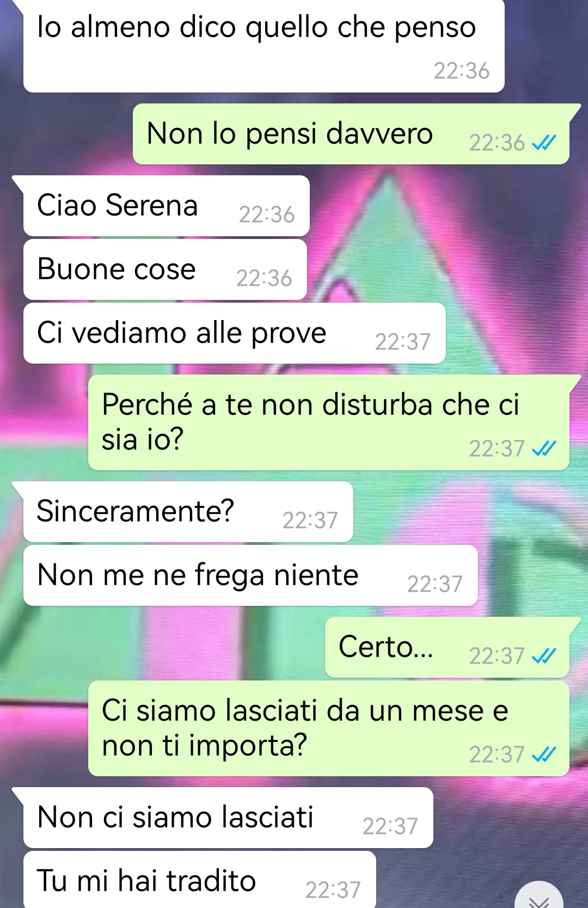Select the 'Ciao Serena' message bubble

[x=167, y=206]
